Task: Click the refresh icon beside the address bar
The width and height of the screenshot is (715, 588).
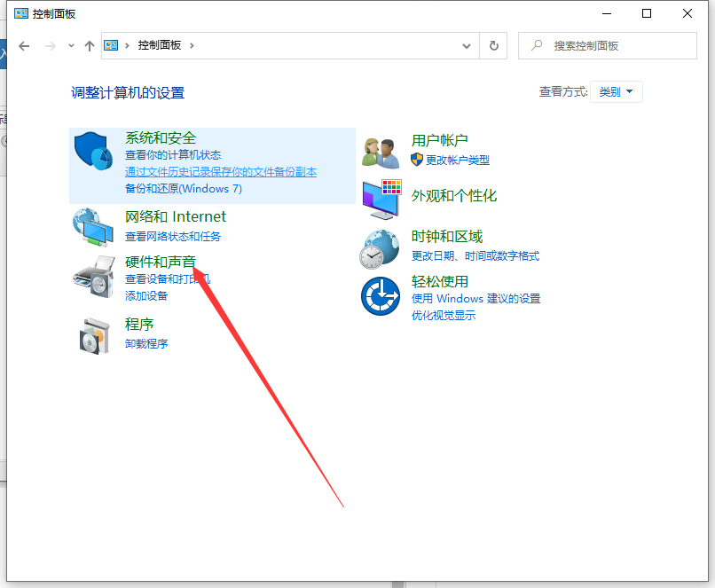Action: pos(493,45)
